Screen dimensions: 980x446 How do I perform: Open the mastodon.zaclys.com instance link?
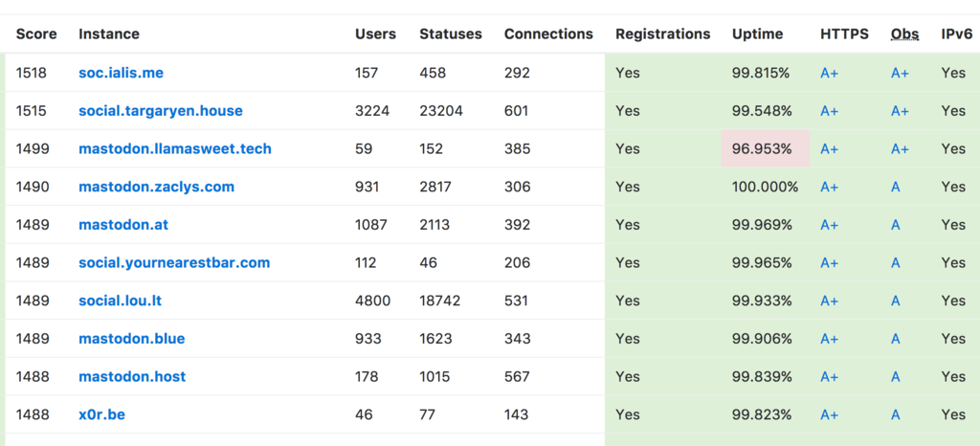156,187
